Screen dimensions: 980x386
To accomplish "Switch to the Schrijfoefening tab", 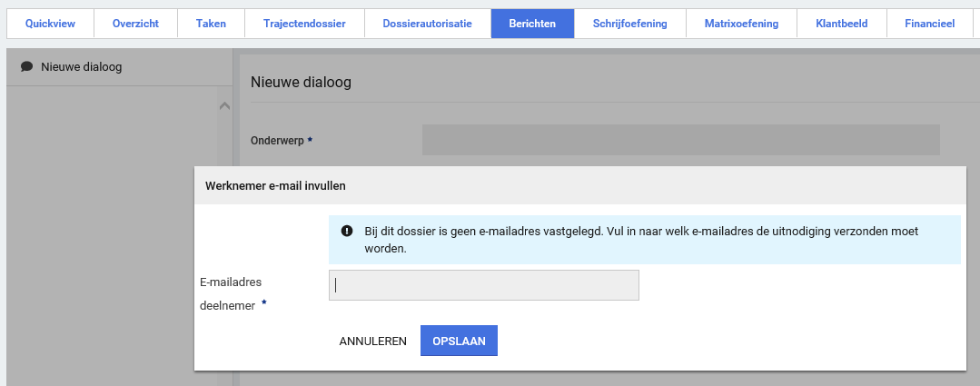I will [629, 24].
